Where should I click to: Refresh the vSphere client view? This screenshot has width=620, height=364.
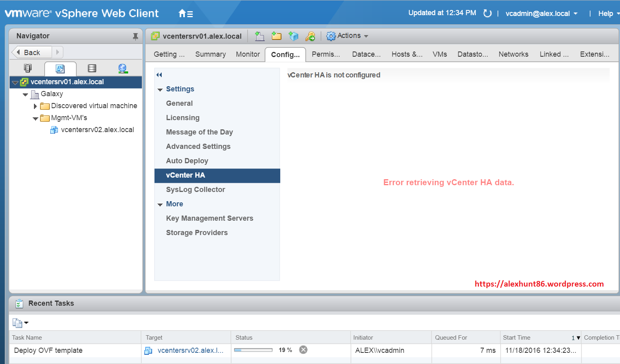click(x=487, y=13)
